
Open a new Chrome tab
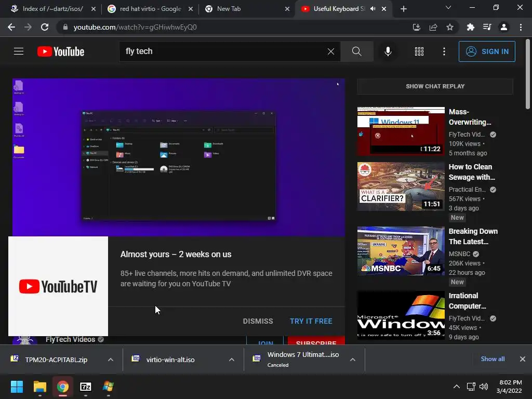tap(403, 9)
